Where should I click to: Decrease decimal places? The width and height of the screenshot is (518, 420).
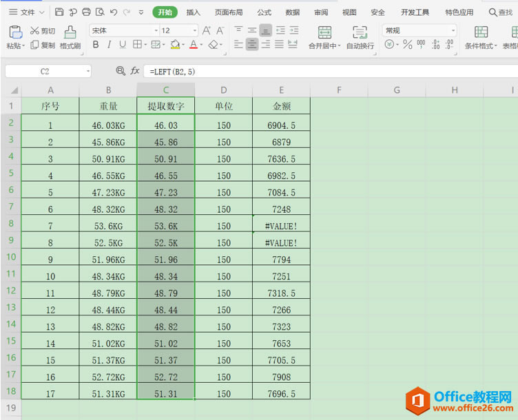449,44
